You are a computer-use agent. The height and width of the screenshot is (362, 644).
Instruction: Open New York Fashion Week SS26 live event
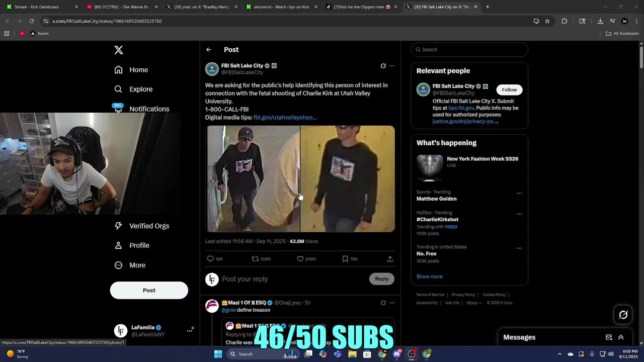pyautogui.click(x=469, y=168)
